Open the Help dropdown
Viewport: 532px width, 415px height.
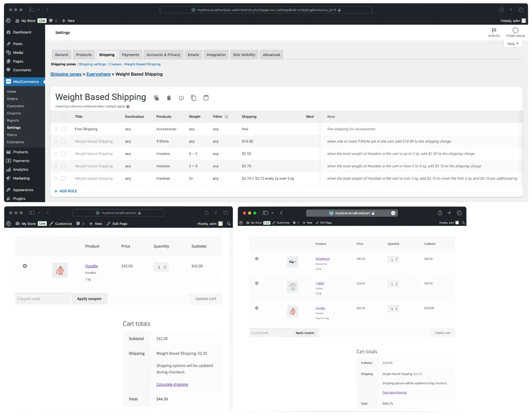click(513, 44)
